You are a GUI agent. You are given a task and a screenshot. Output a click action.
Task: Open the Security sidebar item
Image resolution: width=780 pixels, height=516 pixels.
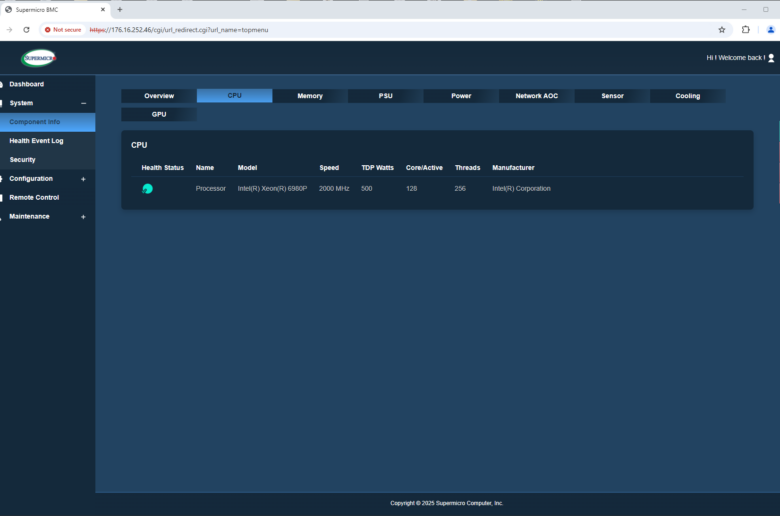click(x=22, y=160)
